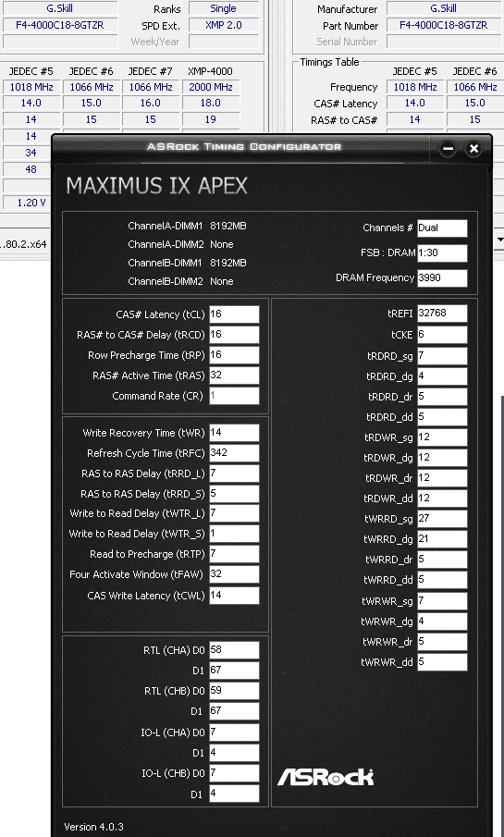Click the CAS# Latency (tCL) field

[x=234, y=314]
